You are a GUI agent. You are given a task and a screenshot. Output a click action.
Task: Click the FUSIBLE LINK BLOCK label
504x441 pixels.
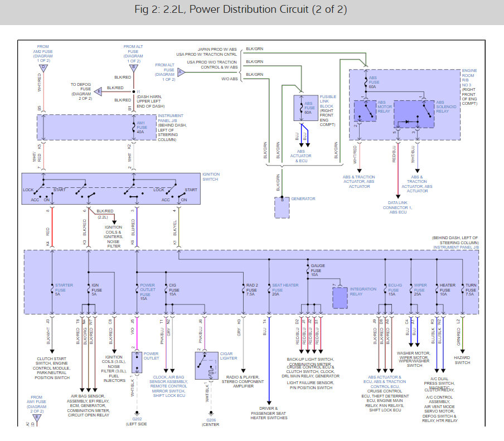tap(328, 101)
